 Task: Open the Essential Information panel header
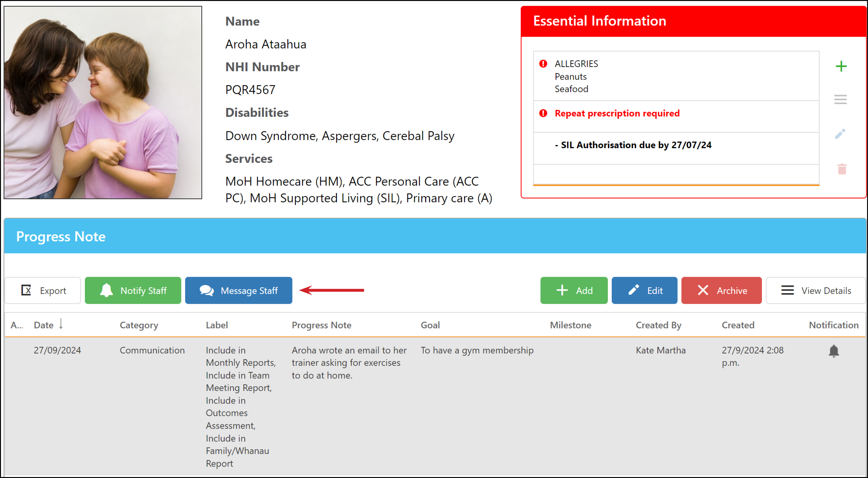(x=599, y=20)
